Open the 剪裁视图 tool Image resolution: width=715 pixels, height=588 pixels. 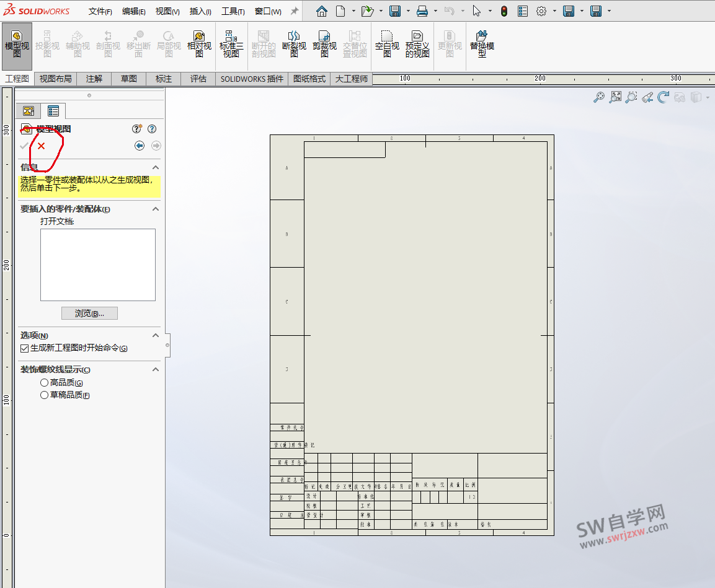[323, 45]
